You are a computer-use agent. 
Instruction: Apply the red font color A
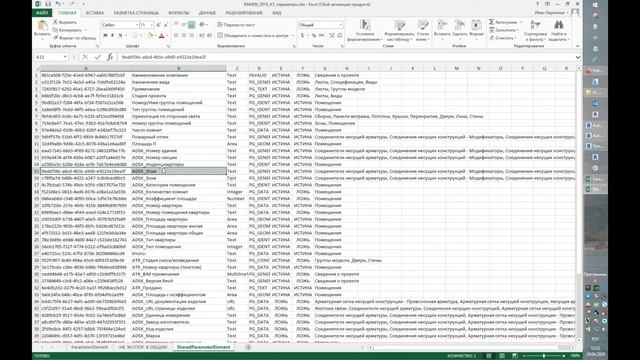pos(162,36)
